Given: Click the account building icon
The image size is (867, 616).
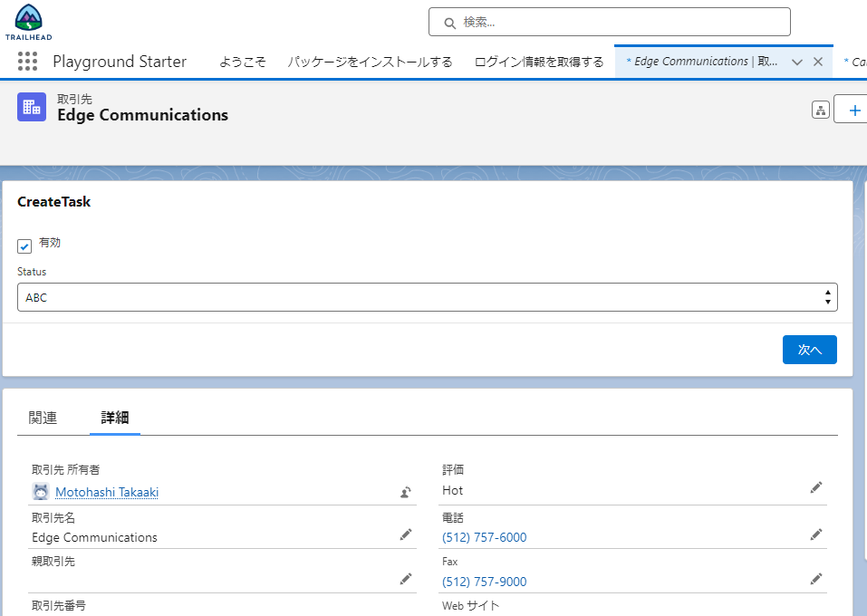Looking at the screenshot, I should point(32,107).
